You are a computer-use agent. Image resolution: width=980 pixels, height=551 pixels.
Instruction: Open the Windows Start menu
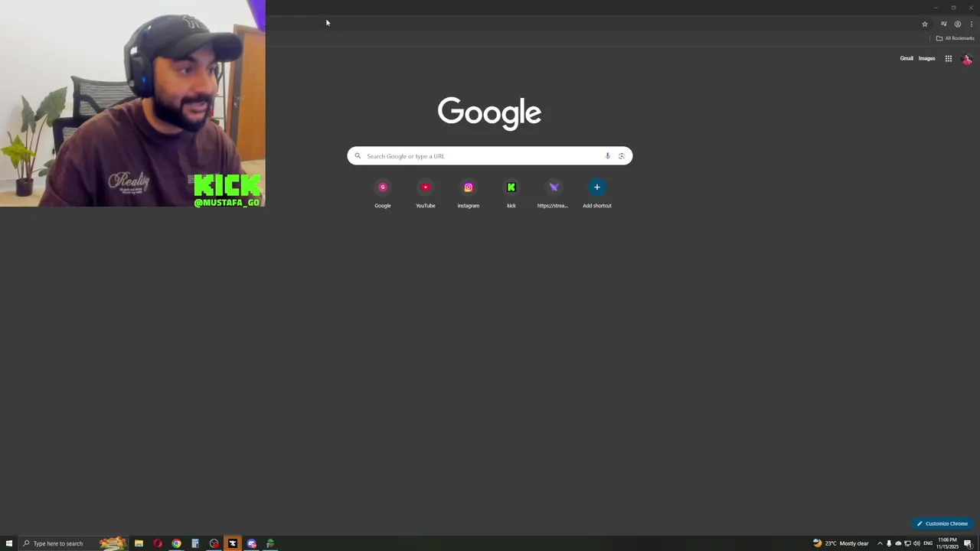9,543
